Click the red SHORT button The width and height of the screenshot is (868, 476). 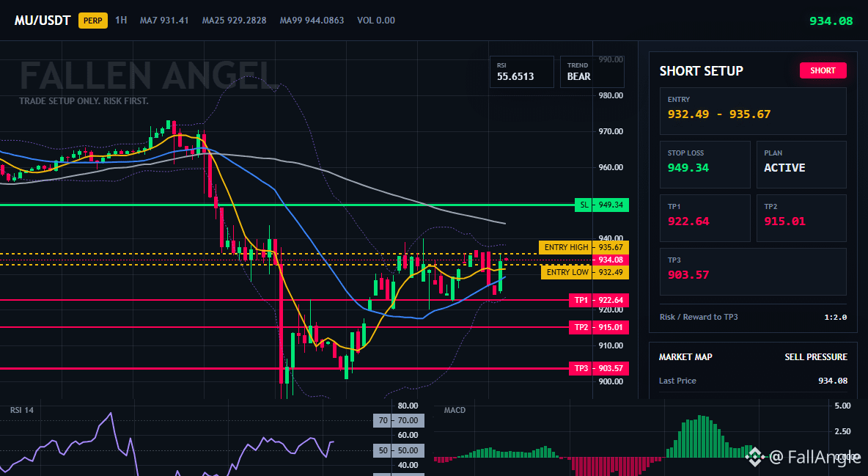823,70
